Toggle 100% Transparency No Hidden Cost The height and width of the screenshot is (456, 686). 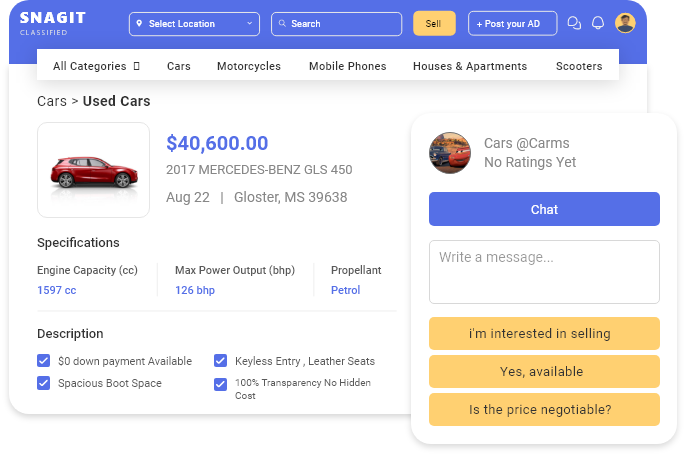coord(220,384)
